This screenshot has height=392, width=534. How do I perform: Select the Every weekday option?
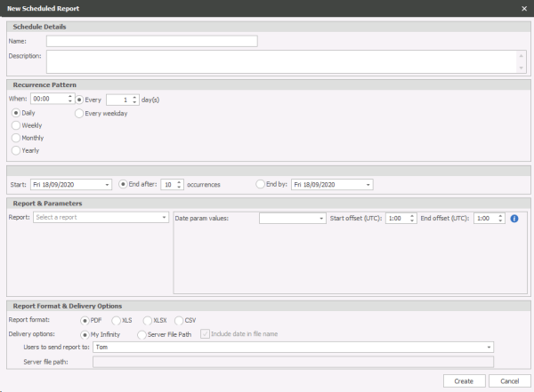click(x=79, y=114)
